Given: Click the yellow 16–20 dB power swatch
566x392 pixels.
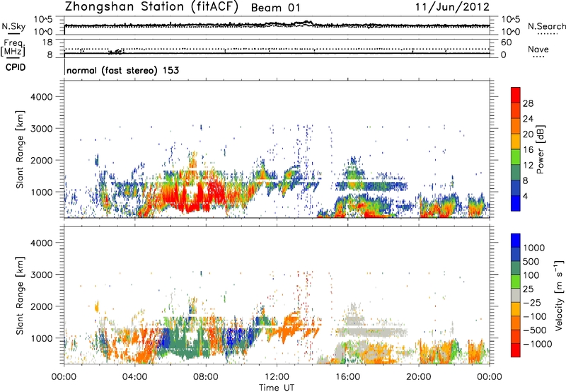Looking at the screenshot, I should pyautogui.click(x=516, y=142).
